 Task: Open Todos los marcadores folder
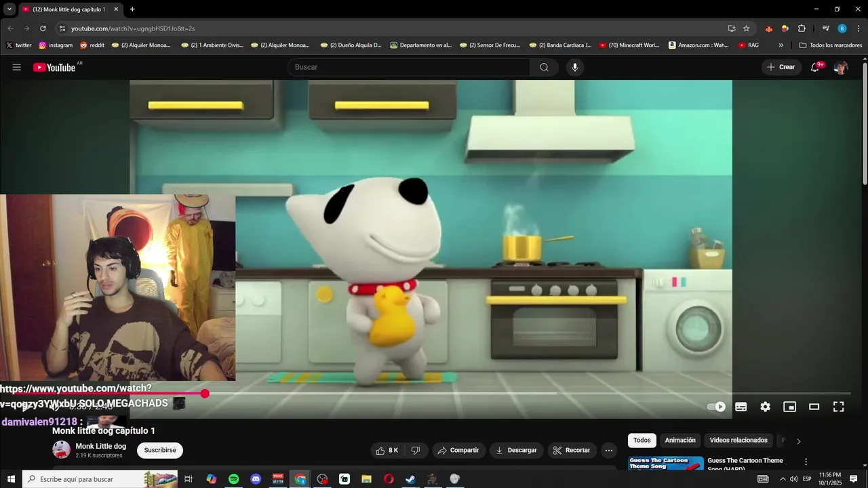[831, 45]
